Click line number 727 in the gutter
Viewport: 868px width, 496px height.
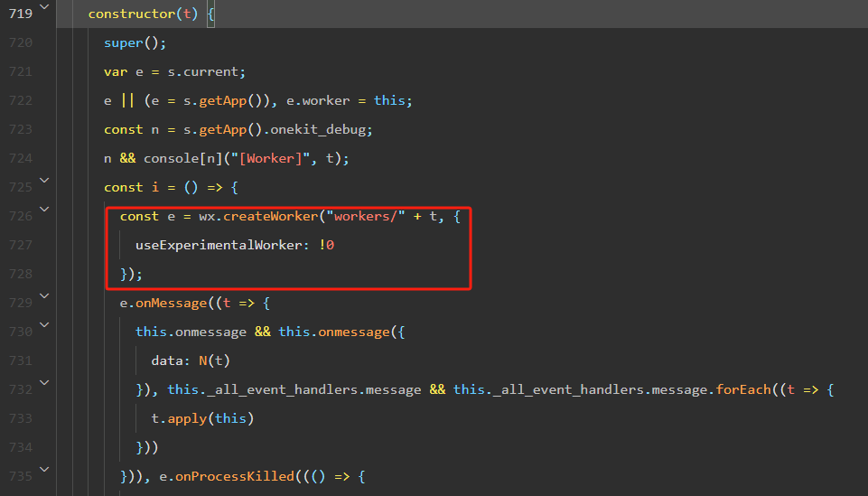pyautogui.click(x=21, y=245)
